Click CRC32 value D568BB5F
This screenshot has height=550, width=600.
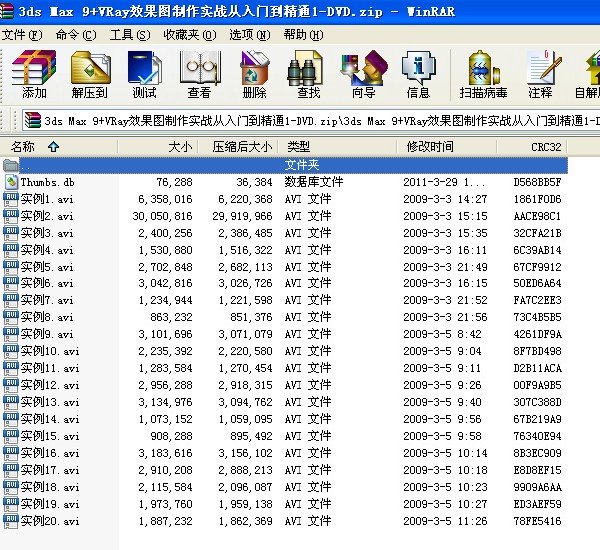pyautogui.click(x=537, y=182)
